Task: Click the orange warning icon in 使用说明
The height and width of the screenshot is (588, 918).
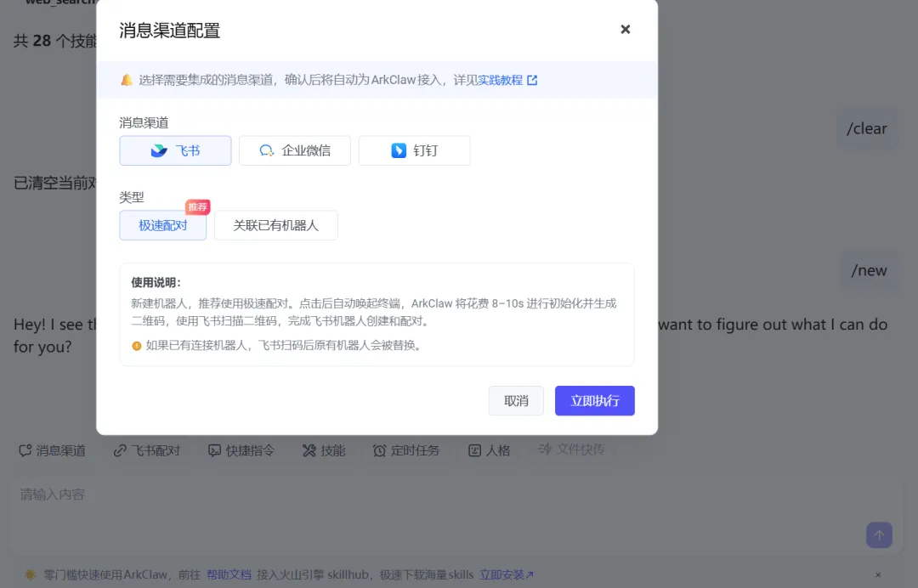Action: [136, 346]
